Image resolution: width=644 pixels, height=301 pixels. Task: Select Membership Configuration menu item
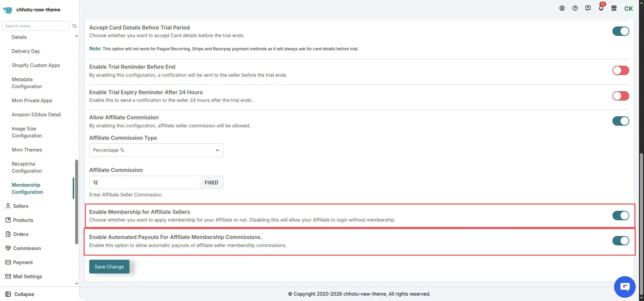(x=28, y=188)
